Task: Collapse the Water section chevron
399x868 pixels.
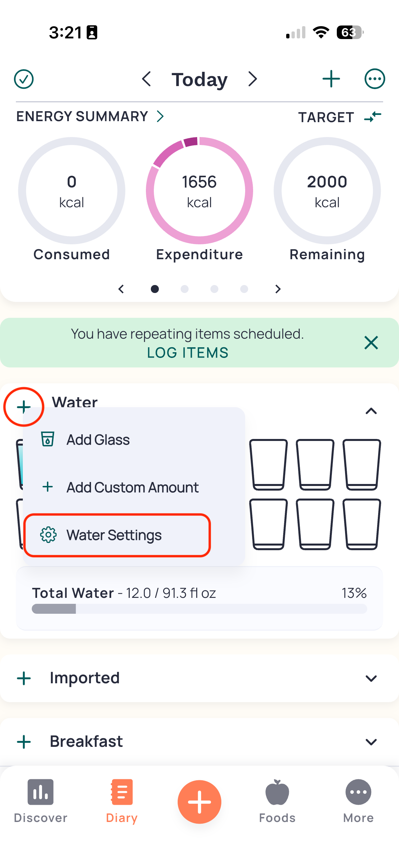Action: [x=371, y=411]
